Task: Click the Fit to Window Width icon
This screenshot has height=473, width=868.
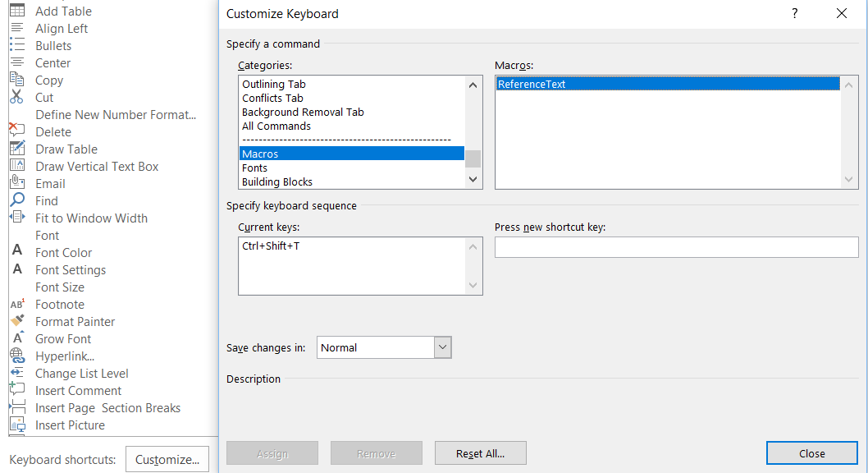Action: pyautogui.click(x=17, y=217)
